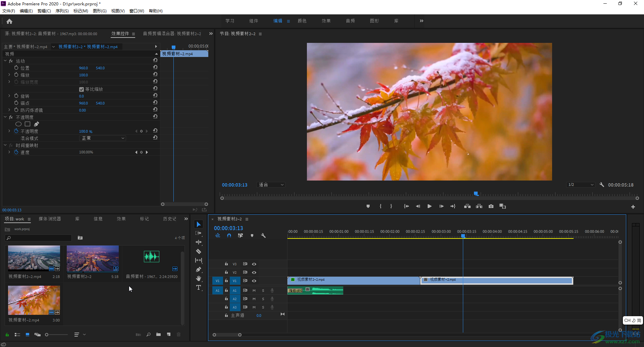
Task: Open the button editor plus icon
Action: coord(633,207)
